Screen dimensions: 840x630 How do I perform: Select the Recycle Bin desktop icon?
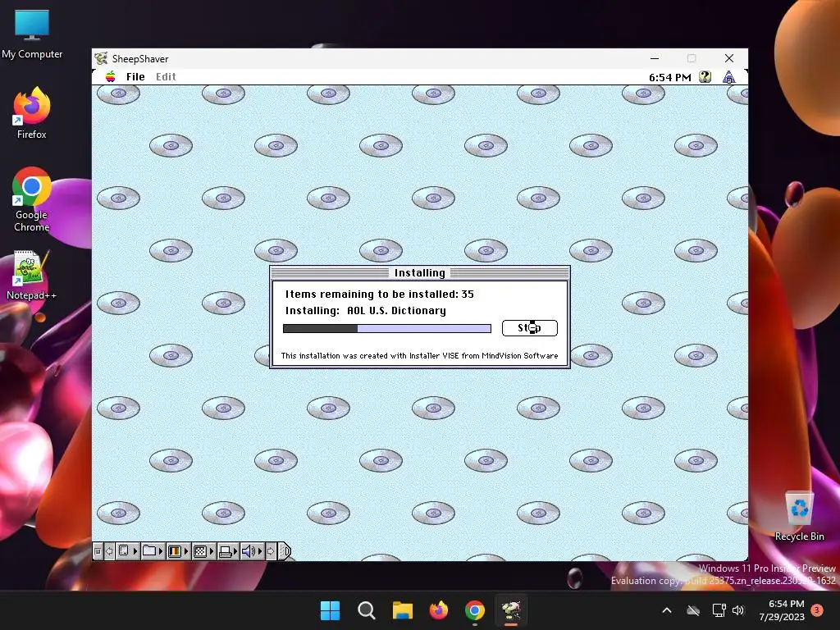click(x=799, y=516)
